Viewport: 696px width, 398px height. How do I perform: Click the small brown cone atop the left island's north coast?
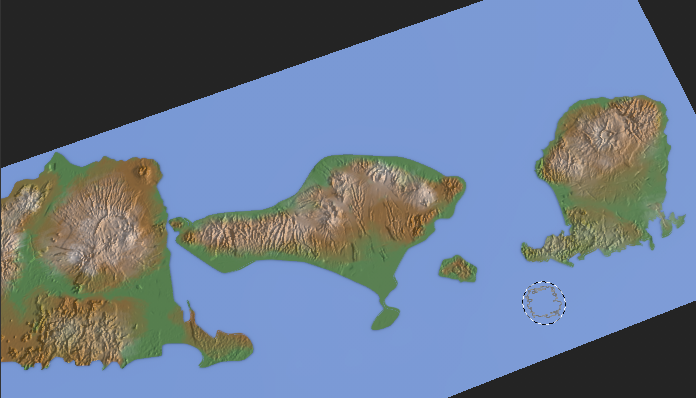pos(143,170)
